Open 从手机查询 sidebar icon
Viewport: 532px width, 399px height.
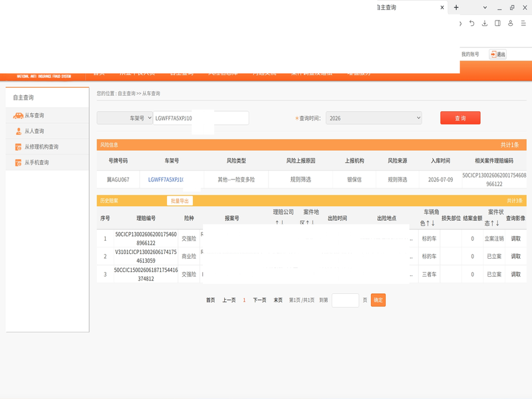coord(19,162)
